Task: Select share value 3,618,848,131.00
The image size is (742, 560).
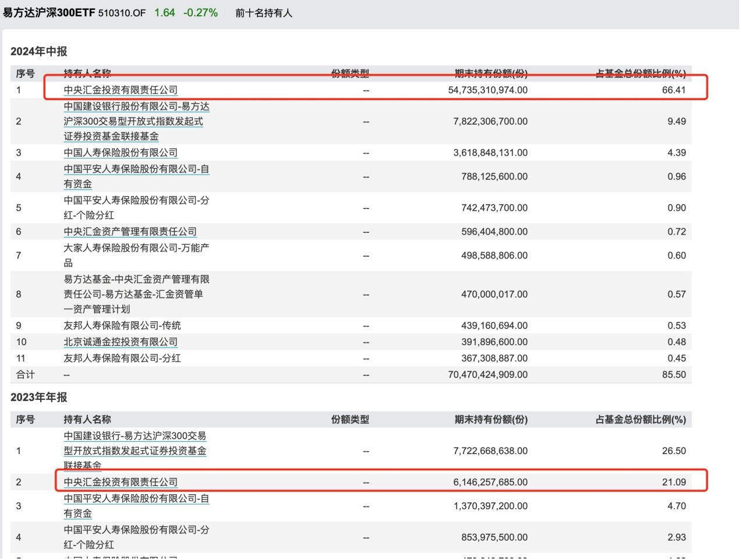Action: tap(490, 153)
